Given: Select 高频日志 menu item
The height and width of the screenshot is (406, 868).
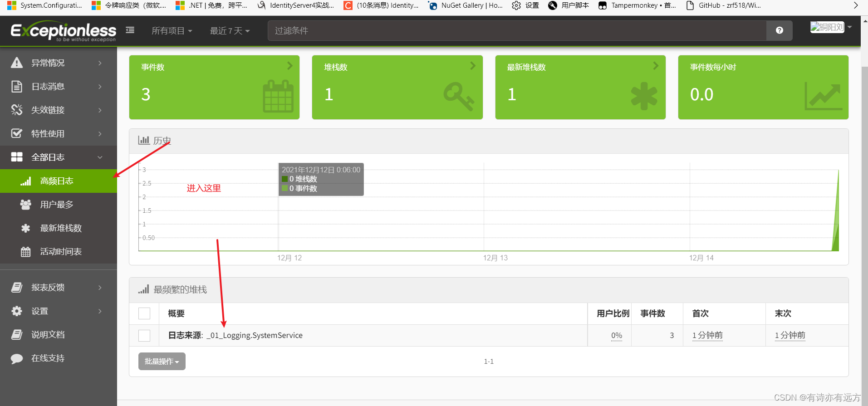Looking at the screenshot, I should tap(59, 181).
